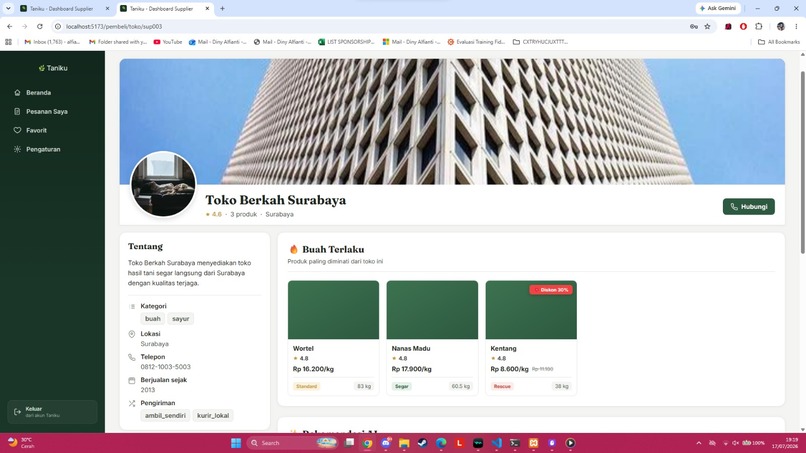806x453 pixels.
Task: Open Chrome profile avatar
Action: [781, 26]
